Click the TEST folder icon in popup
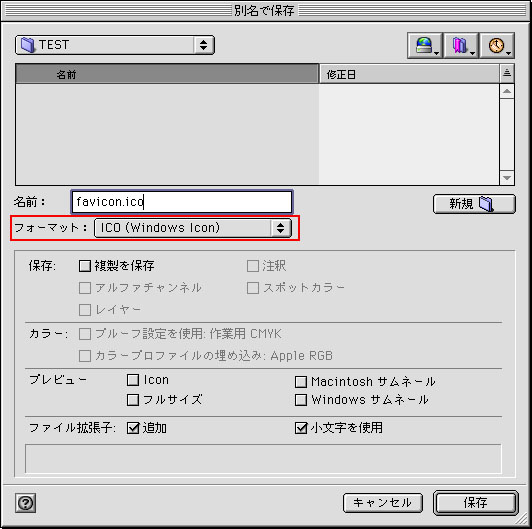The height and width of the screenshot is (529, 532). (28, 45)
